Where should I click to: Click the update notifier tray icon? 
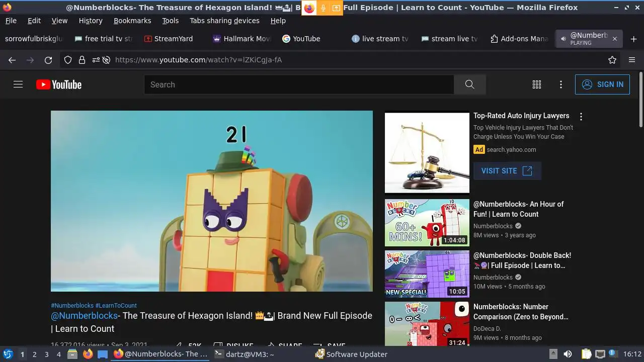pyautogui.click(x=613, y=354)
